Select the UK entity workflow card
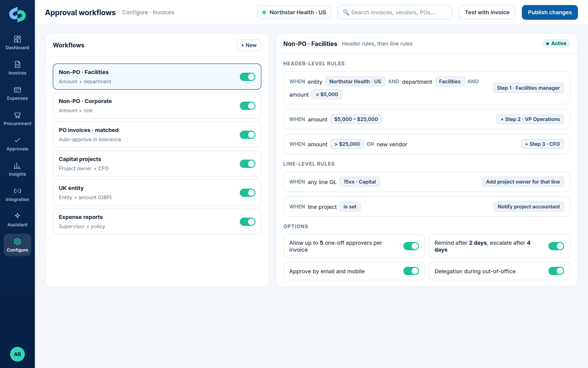Image resolution: width=588 pixels, height=368 pixels. tap(157, 193)
